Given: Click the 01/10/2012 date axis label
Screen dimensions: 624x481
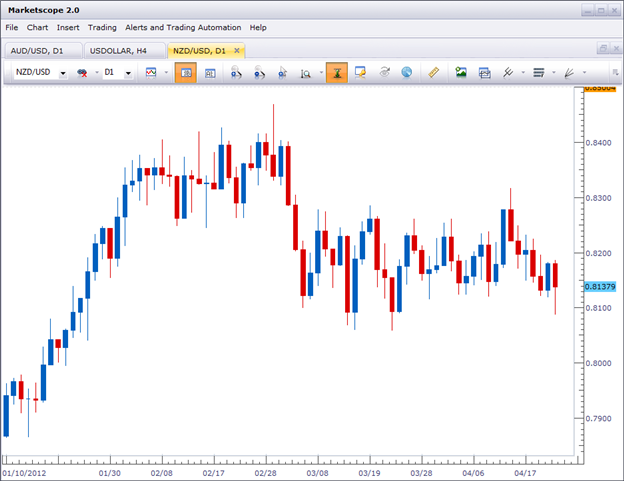Looking at the screenshot, I should [x=24, y=473].
